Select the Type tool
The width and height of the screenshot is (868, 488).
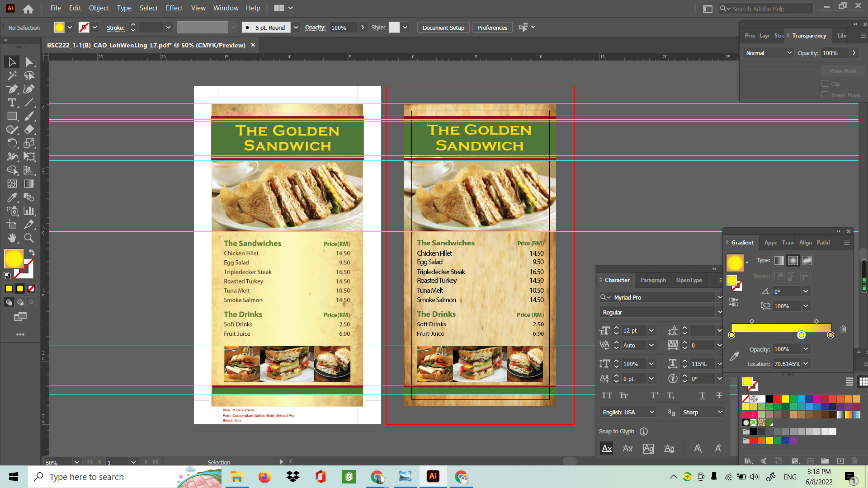[12, 103]
